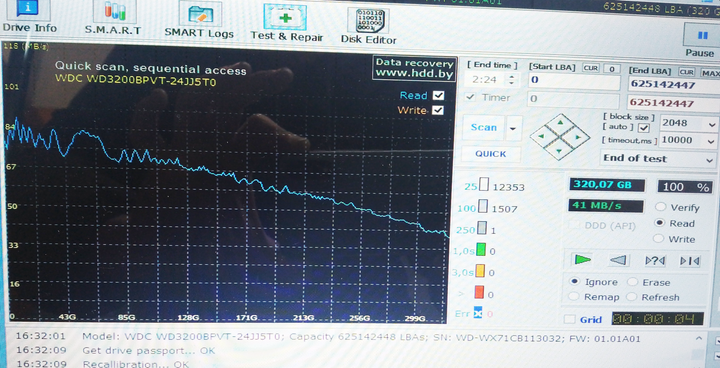
Task: Adjust the End time 2:24 stepper
Action: 512,79
